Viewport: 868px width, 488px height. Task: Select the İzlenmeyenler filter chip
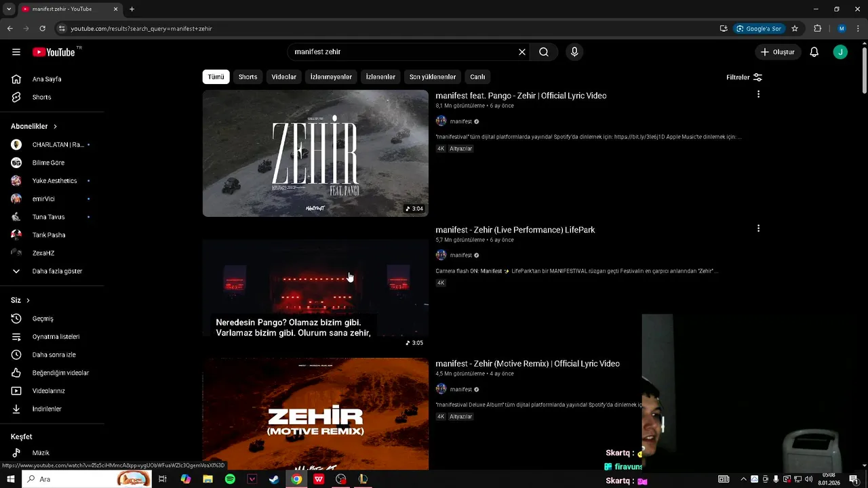pos(331,77)
